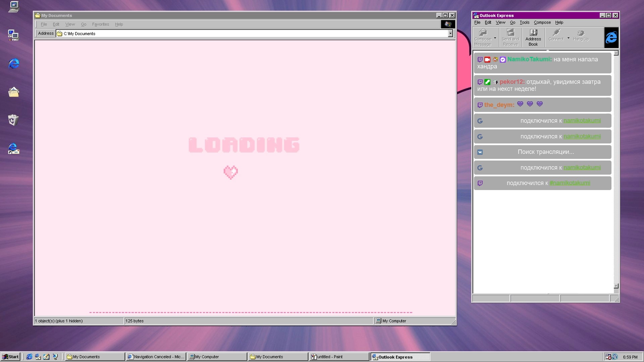The image size is (644, 362).
Task: Click the C:\My Documents address field
Action: tap(235, 34)
